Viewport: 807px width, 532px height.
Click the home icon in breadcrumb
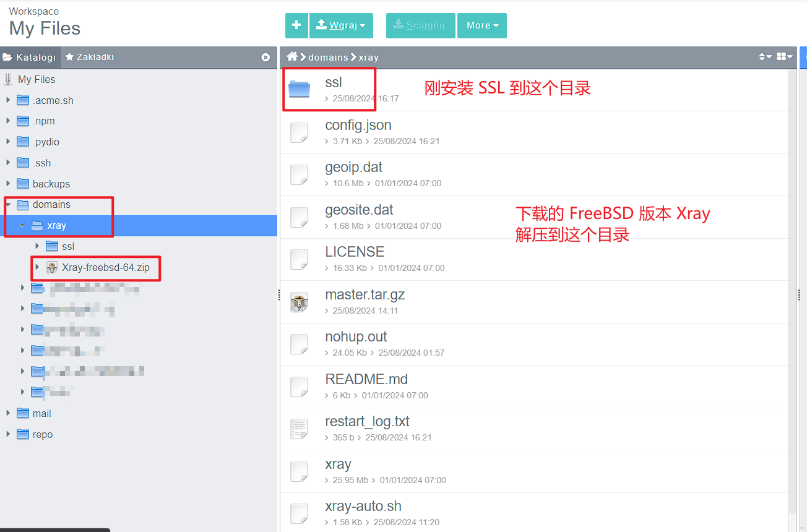pos(292,57)
